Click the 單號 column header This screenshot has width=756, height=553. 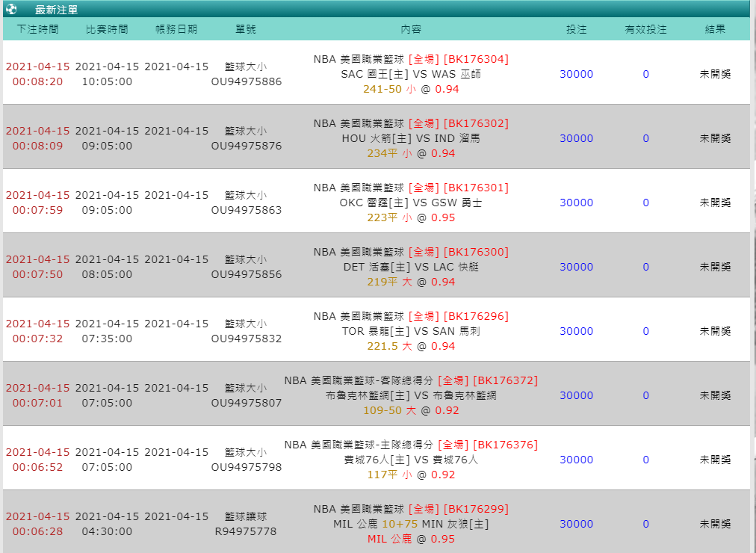(246, 29)
